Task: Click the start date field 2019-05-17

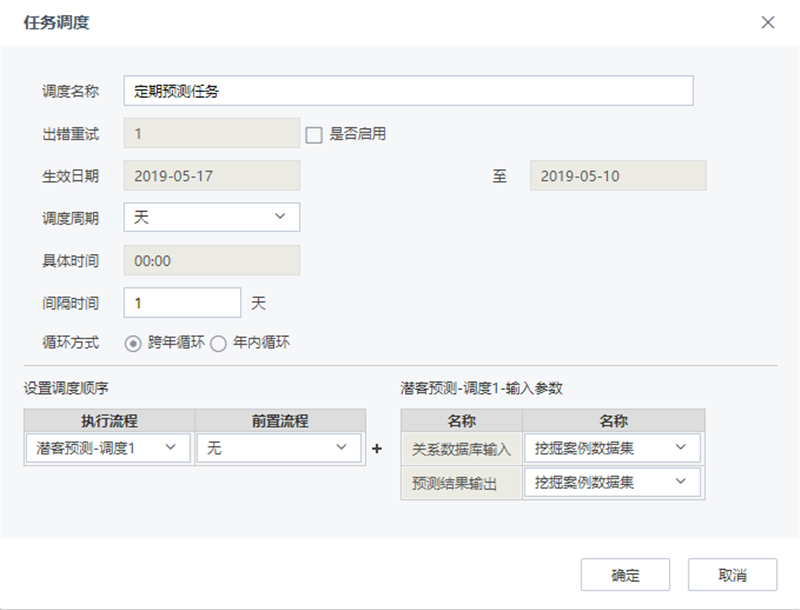Action: (210, 175)
